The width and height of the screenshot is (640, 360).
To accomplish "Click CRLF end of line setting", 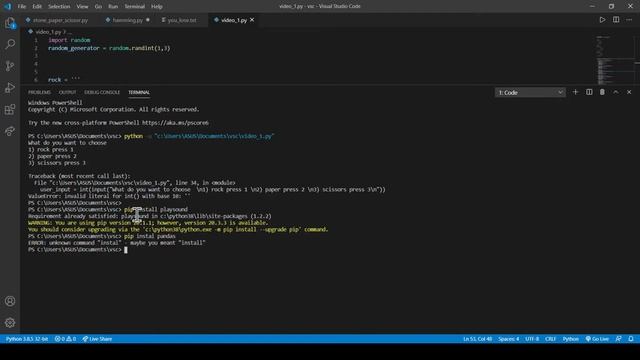I will [x=550, y=339].
